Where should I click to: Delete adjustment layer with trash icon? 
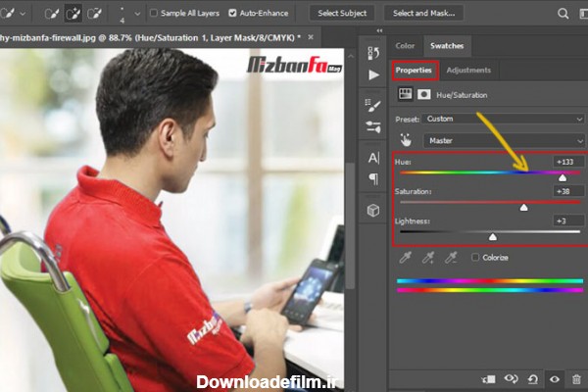coord(577,379)
